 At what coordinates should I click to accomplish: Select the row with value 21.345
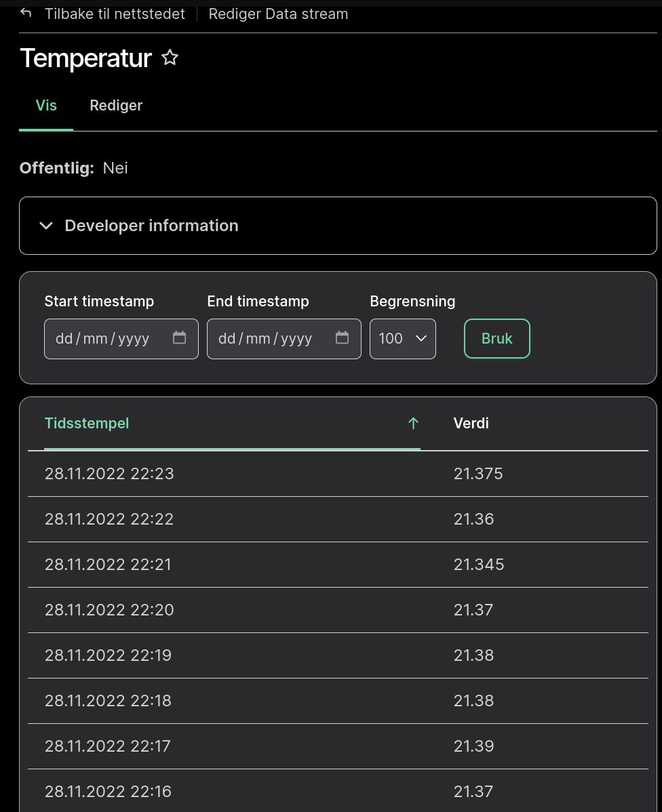point(478,565)
